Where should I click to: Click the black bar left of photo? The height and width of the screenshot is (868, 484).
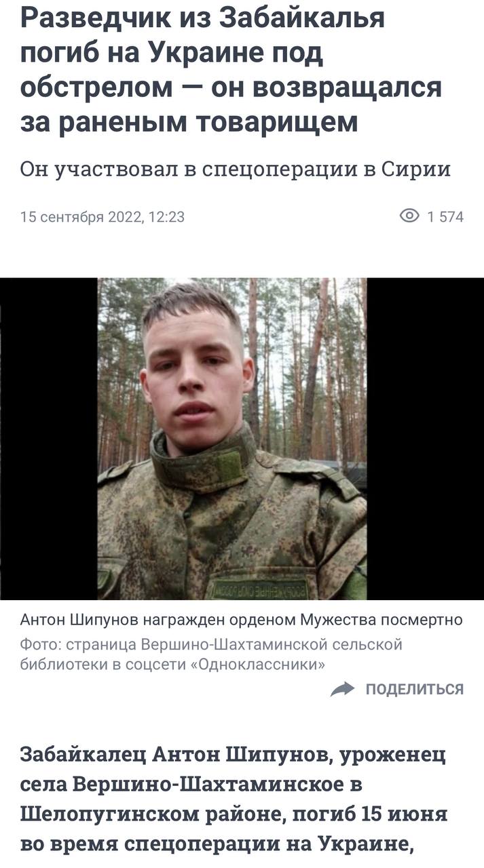[49, 439]
